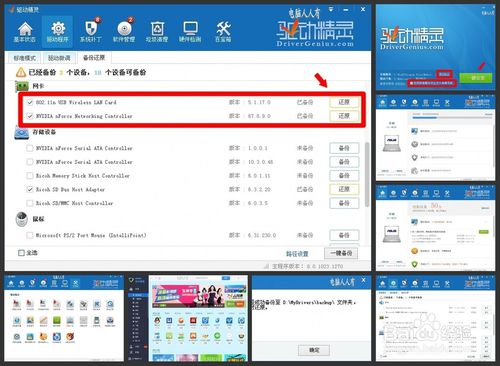Image resolution: width=500 pixels, height=366 pixels.
Task: Click the 存储设备 storage category icon
Action: [22, 132]
